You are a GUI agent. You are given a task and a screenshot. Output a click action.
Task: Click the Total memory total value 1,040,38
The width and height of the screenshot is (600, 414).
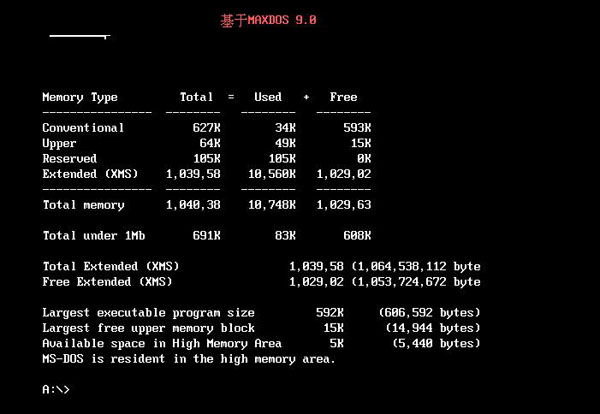click(x=193, y=205)
